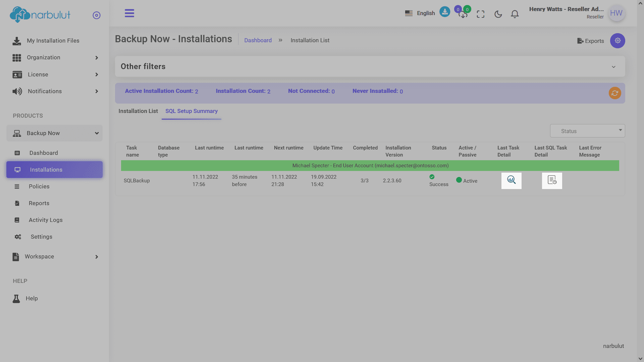644x362 pixels.
Task: Open My Installation Files
Action: click(x=53, y=41)
